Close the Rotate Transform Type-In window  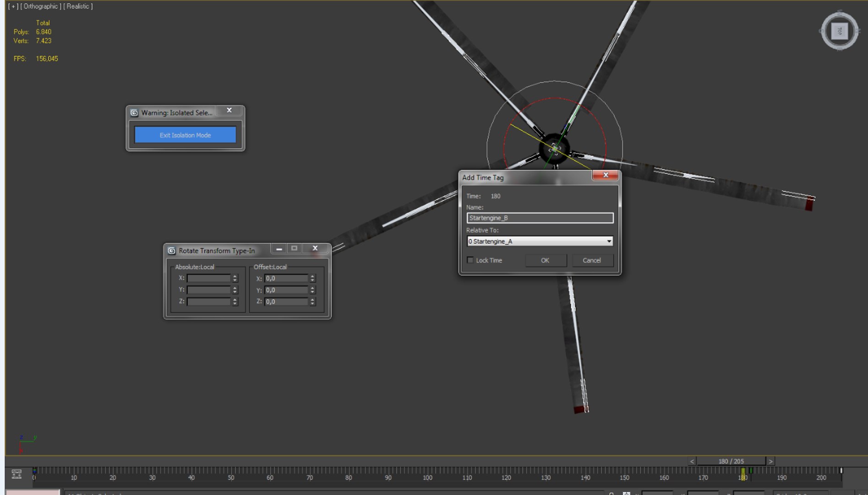[x=315, y=248]
